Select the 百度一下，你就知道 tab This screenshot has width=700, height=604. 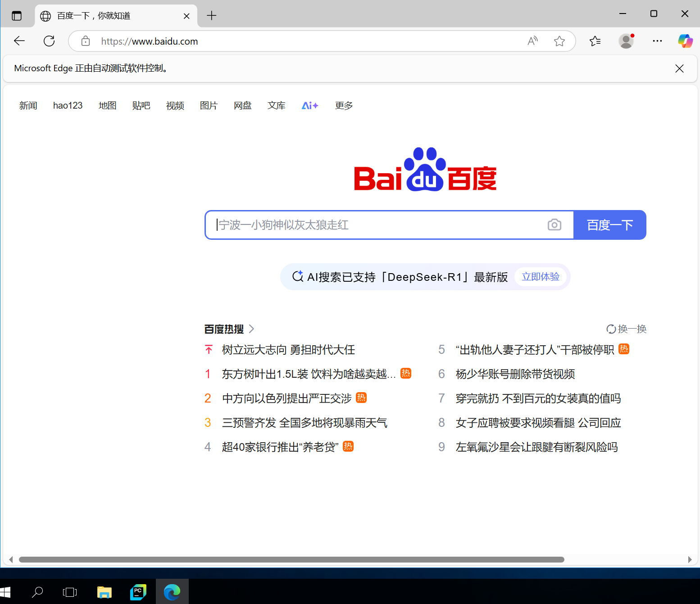pos(116,16)
